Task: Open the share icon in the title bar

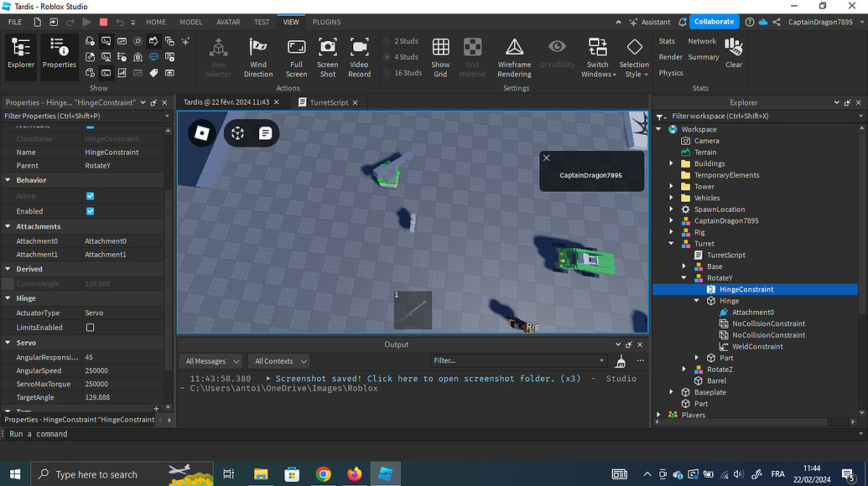Action: coord(777,22)
